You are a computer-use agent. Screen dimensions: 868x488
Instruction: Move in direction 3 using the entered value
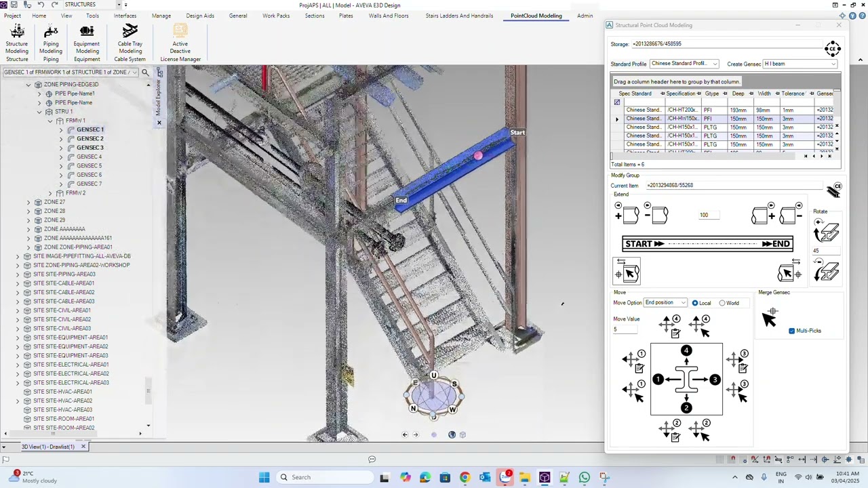point(737,361)
